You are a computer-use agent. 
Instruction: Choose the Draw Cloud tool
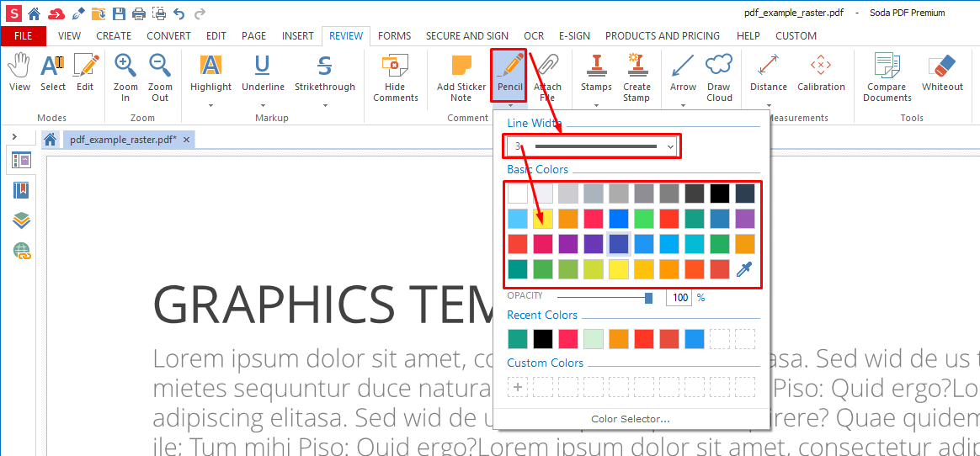719,76
